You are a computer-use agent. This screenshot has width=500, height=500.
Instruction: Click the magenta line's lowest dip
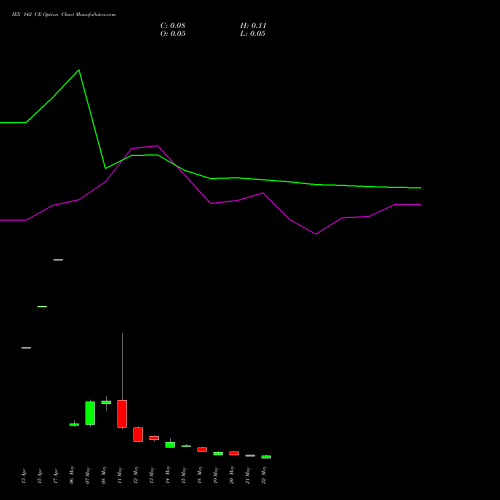[316, 234]
